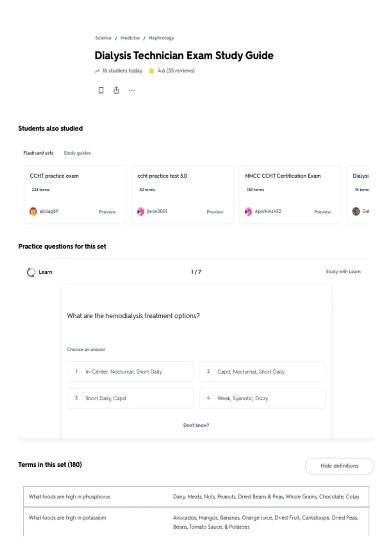
Task: Choose answer Weak, Syanotic, Dizzy
Action: (x=263, y=398)
